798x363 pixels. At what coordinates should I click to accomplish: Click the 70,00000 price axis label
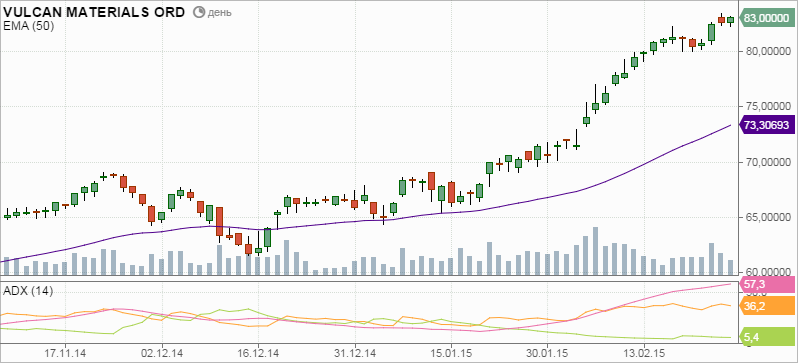[x=767, y=162]
